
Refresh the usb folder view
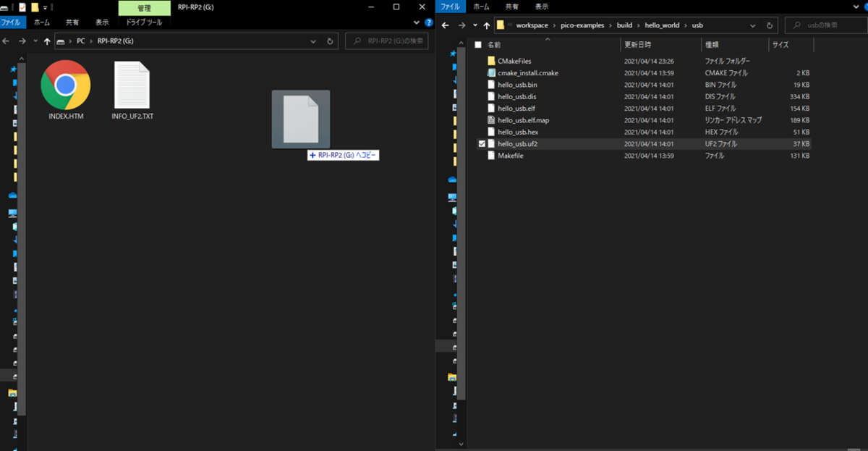(x=771, y=25)
